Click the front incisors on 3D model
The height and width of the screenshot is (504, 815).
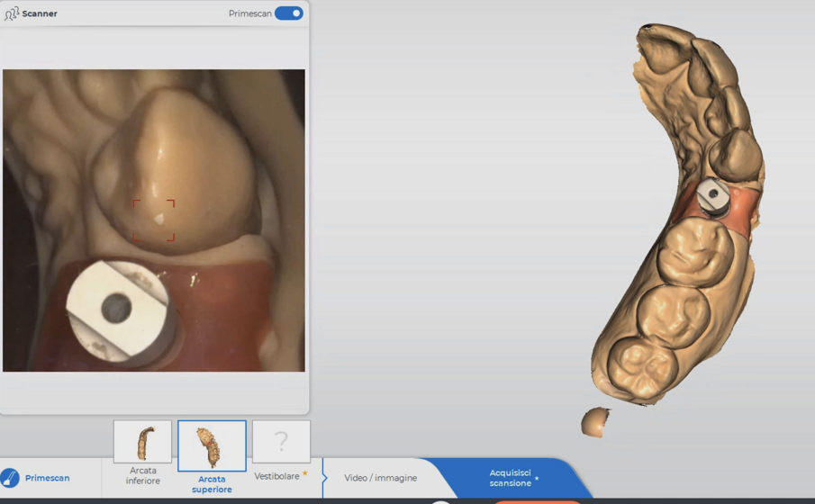click(x=671, y=45)
